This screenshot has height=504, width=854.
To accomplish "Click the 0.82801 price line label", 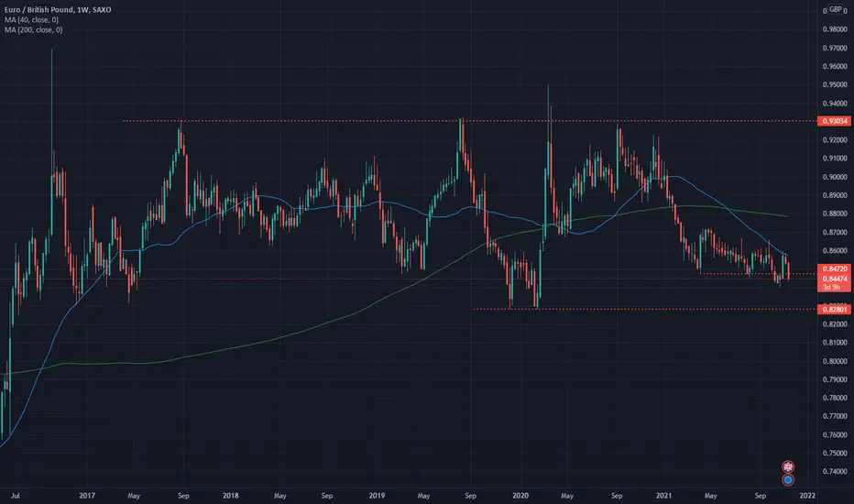I will coord(834,310).
